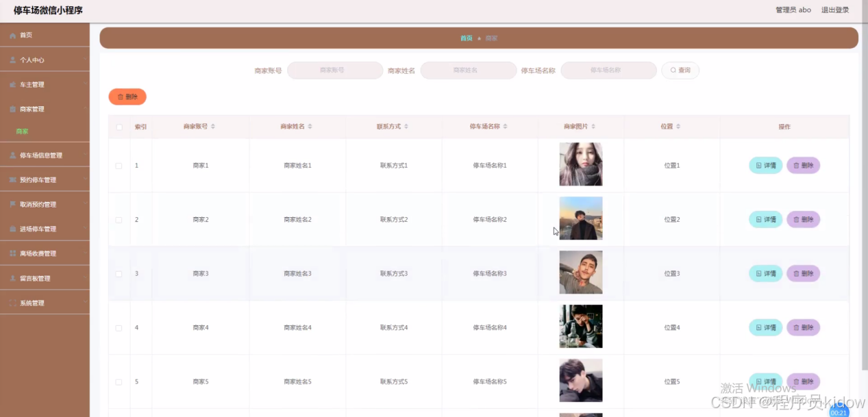Open 详情 for row 商家2

766,220
